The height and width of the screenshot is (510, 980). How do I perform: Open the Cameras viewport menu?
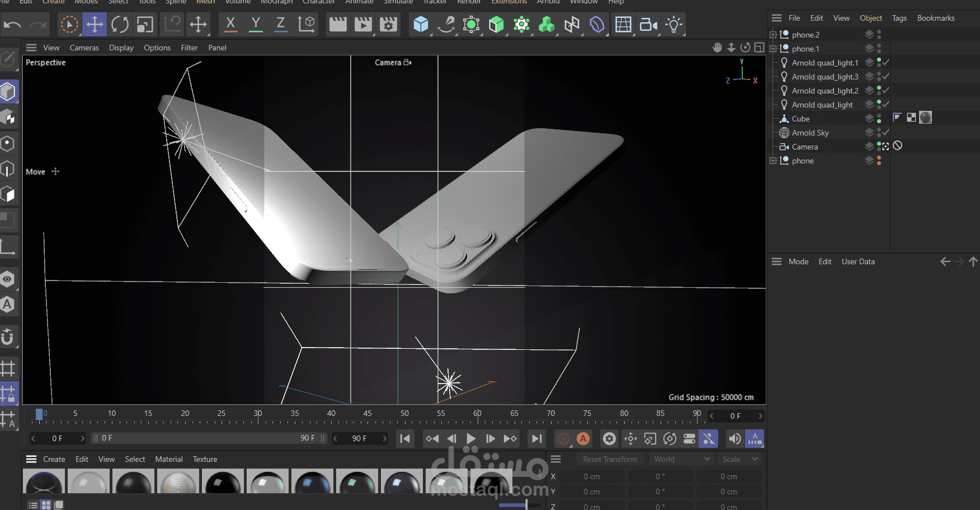[84, 48]
